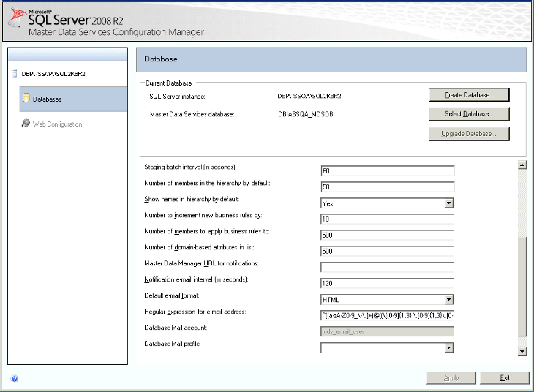
Task: Click the members in hierarchy by default field
Action: point(387,187)
